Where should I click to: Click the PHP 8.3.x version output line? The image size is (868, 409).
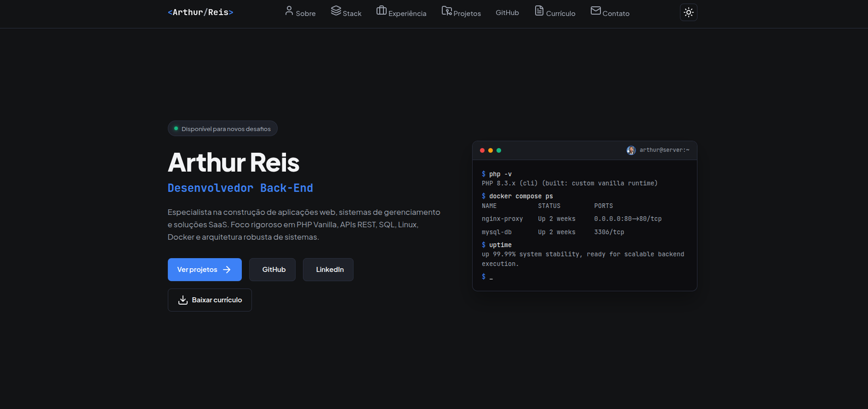(570, 183)
